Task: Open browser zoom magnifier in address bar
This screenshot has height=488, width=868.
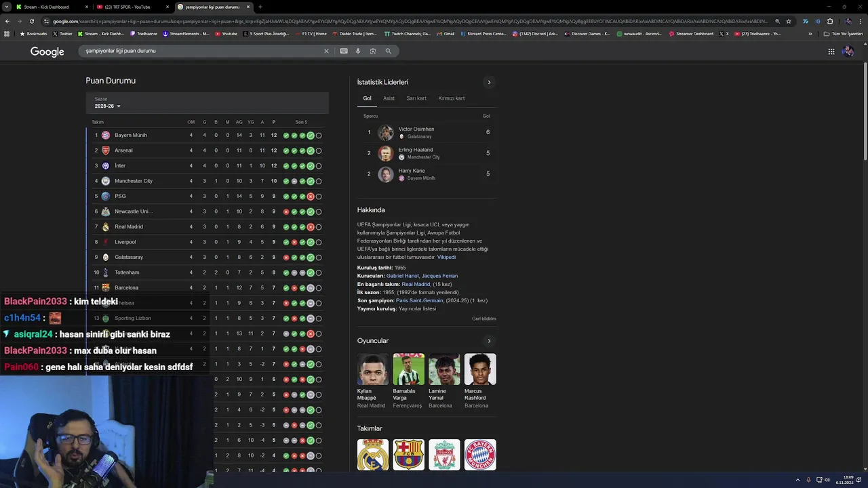Action: click(x=777, y=21)
